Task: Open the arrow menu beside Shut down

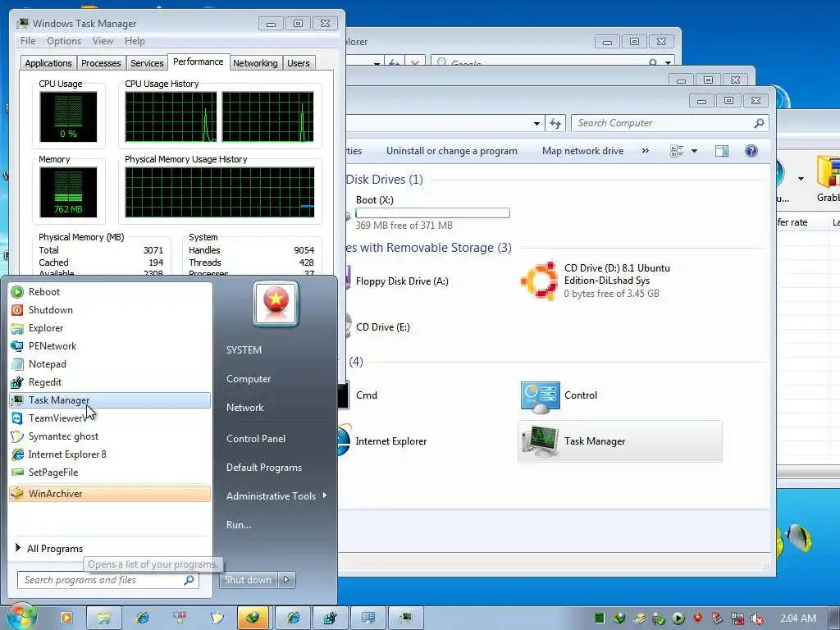Action: (286, 580)
